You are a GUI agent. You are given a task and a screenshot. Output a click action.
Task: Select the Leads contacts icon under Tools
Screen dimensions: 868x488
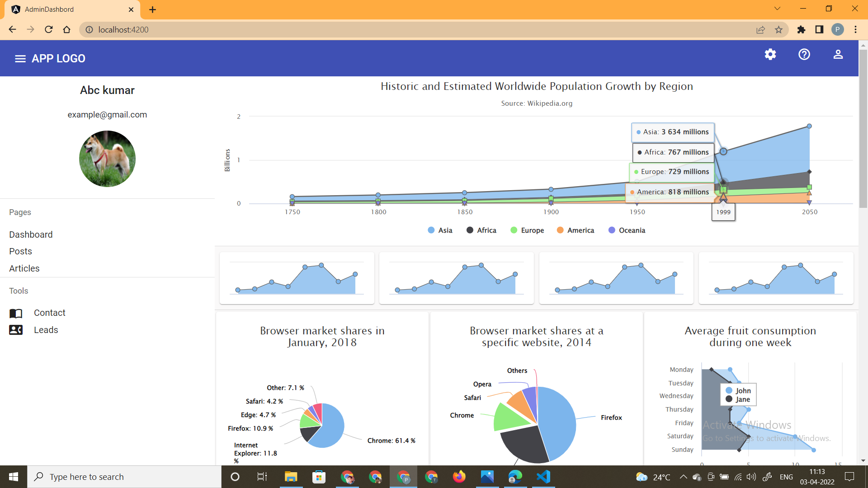(16, 330)
